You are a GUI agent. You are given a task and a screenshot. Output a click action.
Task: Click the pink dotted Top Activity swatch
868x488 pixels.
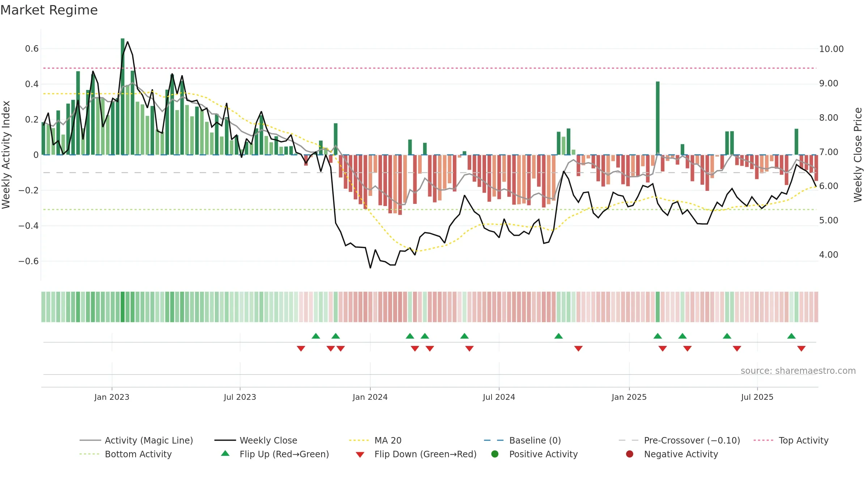pos(763,440)
